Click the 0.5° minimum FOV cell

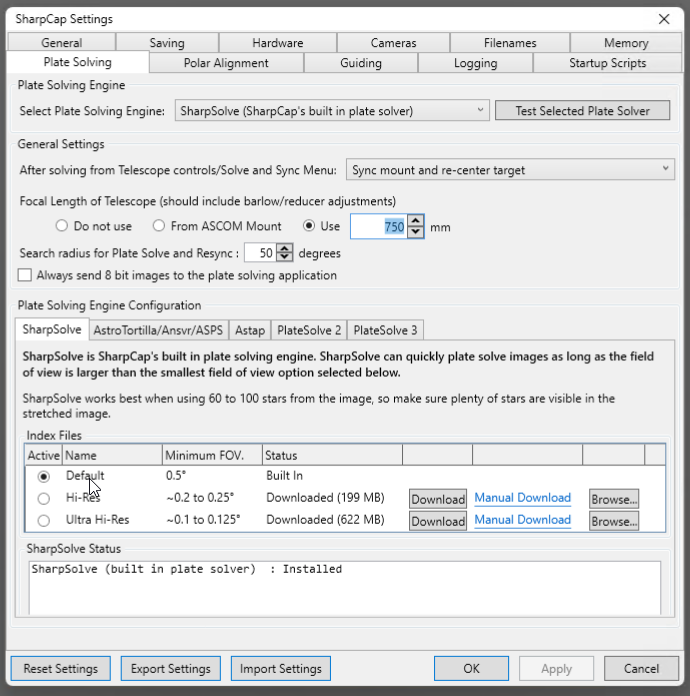(x=176, y=475)
